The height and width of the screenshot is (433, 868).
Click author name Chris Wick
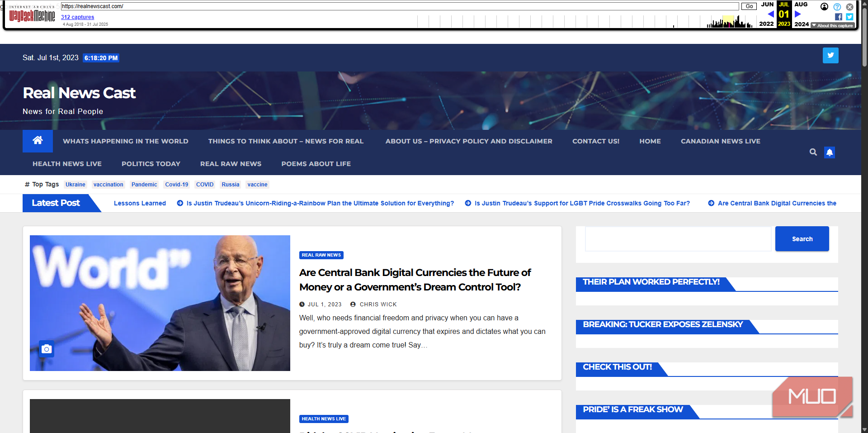coord(378,305)
